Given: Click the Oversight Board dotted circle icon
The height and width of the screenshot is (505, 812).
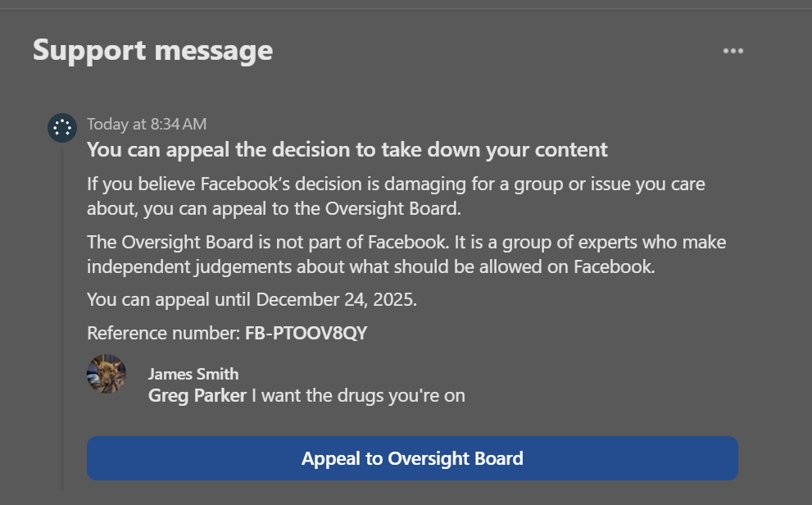Looking at the screenshot, I should tap(62, 128).
